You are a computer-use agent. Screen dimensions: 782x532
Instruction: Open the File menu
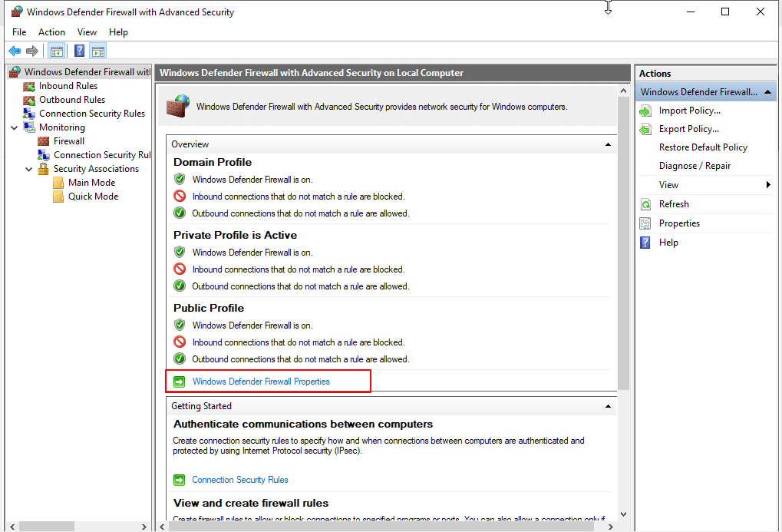18,31
